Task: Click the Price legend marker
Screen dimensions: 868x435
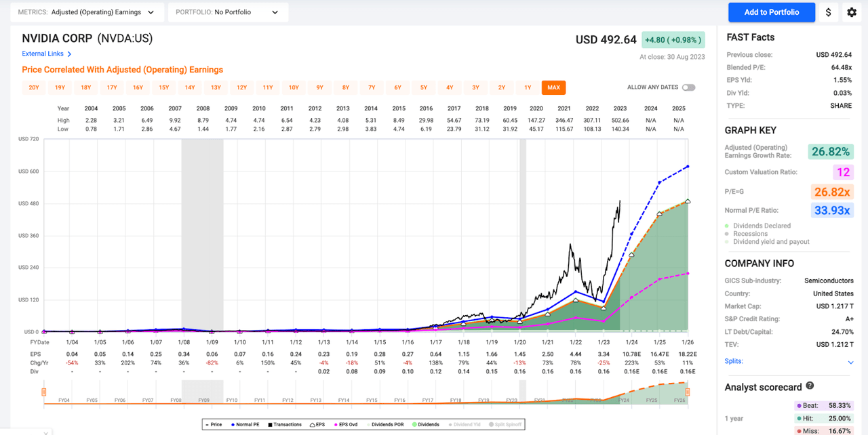Action: (x=207, y=425)
